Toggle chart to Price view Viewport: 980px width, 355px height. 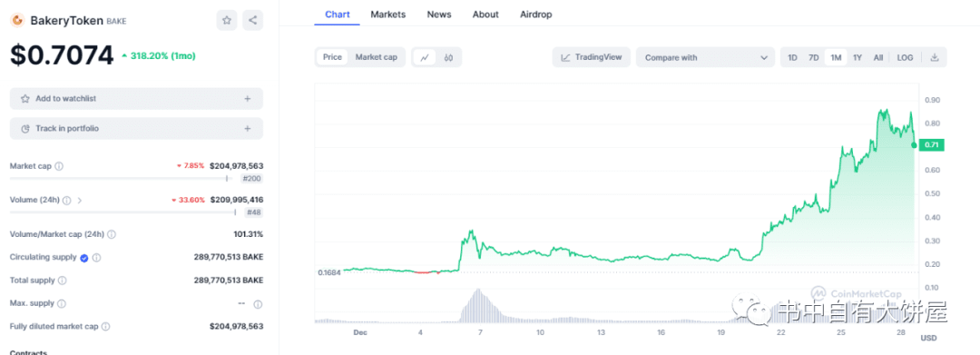point(332,57)
